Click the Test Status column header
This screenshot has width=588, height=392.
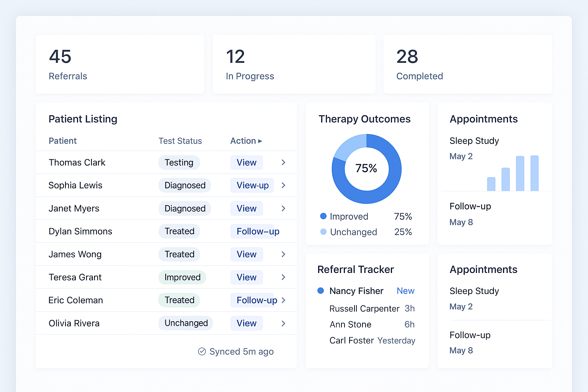180,141
